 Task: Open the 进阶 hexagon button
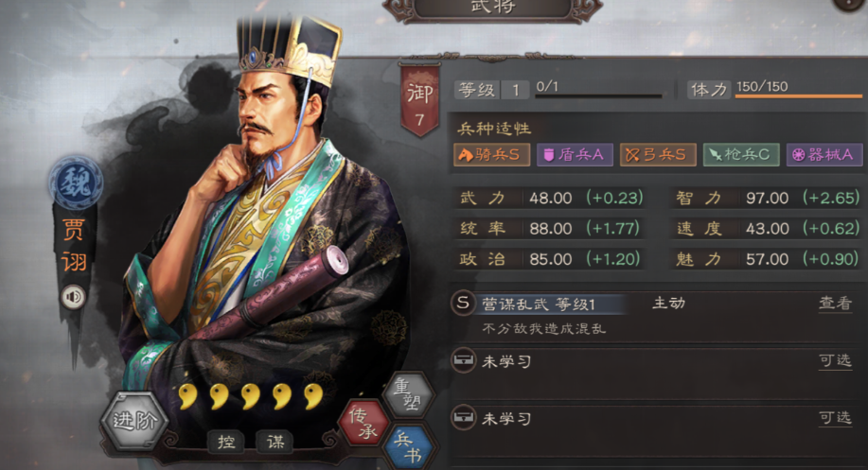pyautogui.click(x=134, y=421)
